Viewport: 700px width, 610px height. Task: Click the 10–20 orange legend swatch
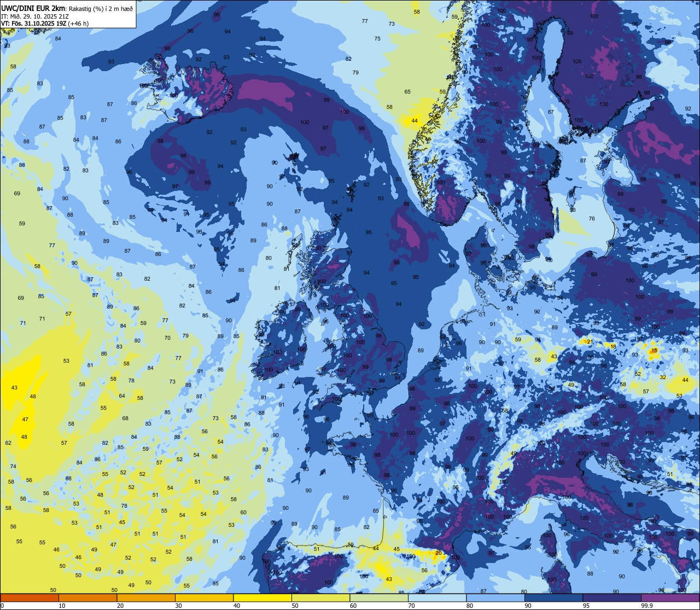87,597
